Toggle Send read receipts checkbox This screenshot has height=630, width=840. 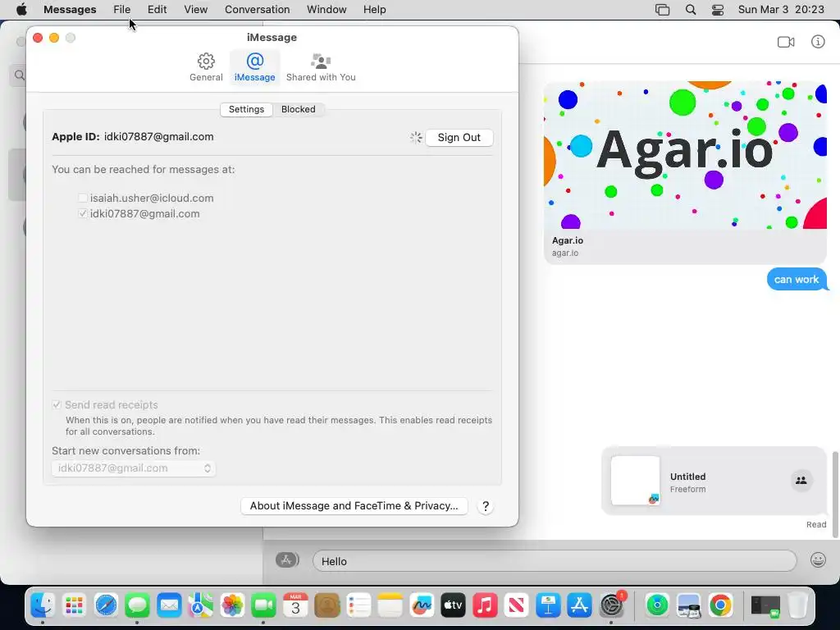pos(57,405)
